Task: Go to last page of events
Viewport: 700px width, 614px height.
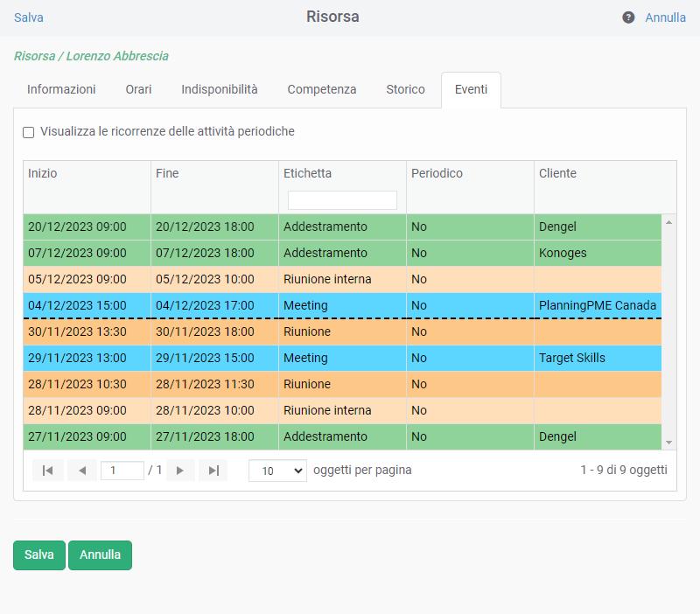Action: (x=213, y=471)
